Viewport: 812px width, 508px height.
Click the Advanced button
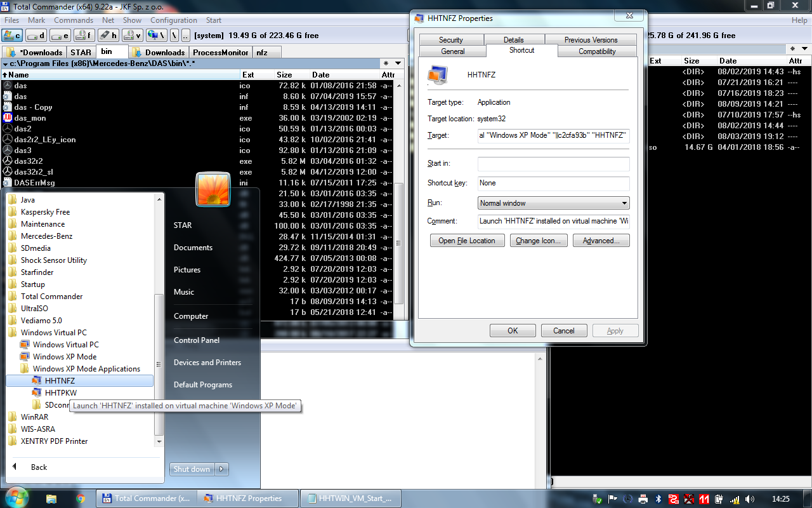click(601, 241)
